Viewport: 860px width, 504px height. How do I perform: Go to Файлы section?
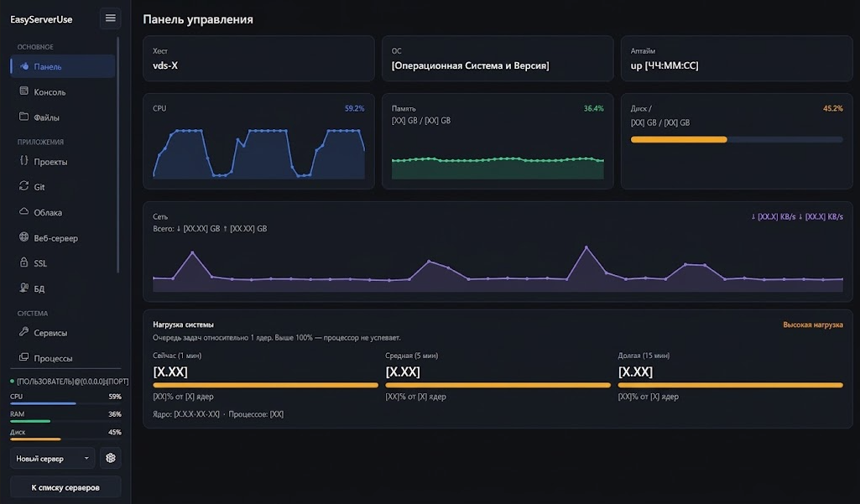63,117
